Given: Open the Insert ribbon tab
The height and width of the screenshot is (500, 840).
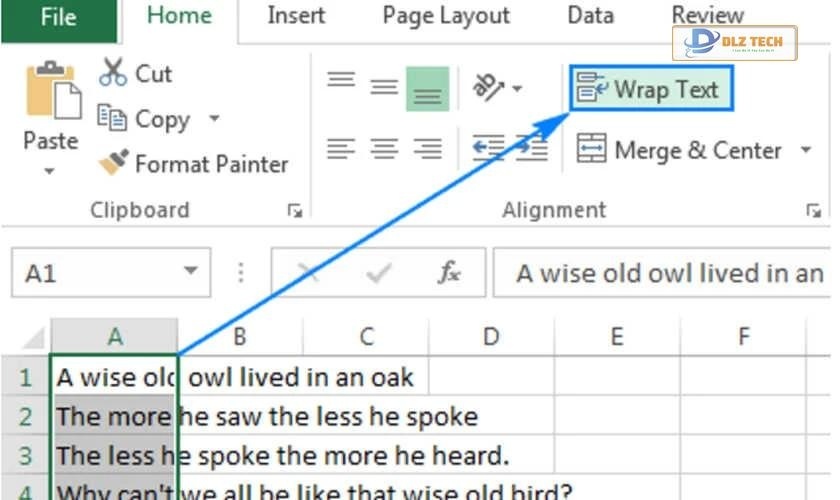Looking at the screenshot, I should tap(296, 16).
